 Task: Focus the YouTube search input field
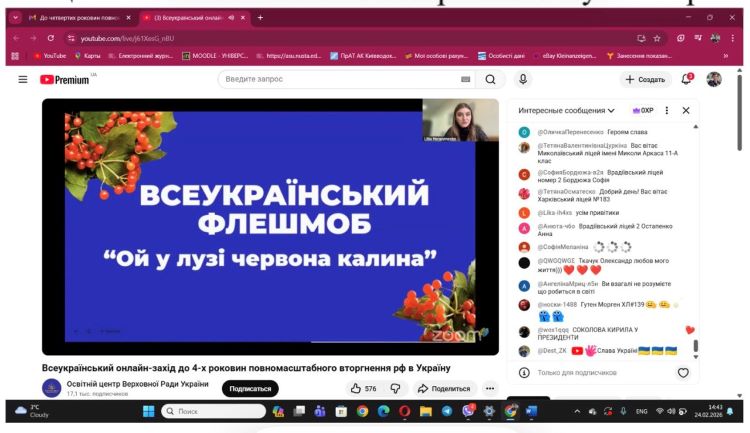pos(341,79)
